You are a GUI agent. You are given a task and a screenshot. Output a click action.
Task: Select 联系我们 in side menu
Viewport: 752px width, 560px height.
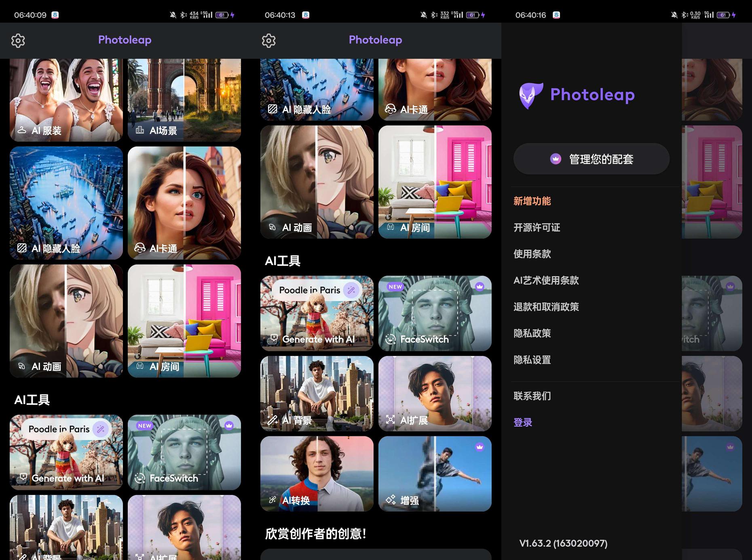532,396
